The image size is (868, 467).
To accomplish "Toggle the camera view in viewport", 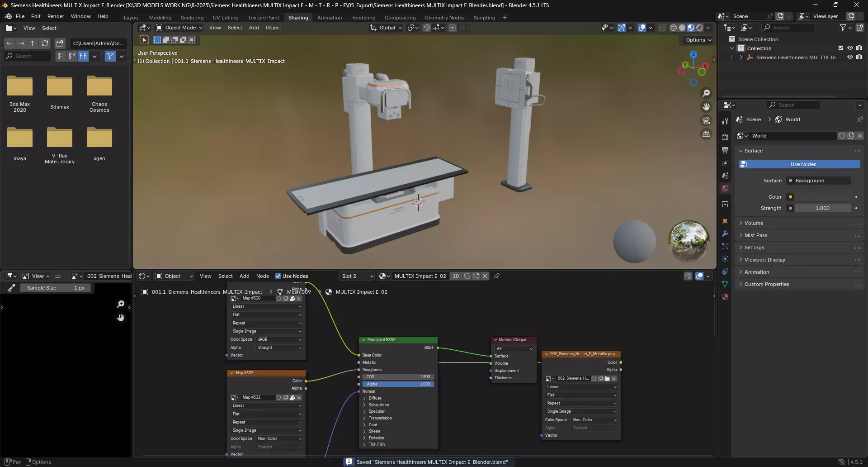I will click(706, 120).
